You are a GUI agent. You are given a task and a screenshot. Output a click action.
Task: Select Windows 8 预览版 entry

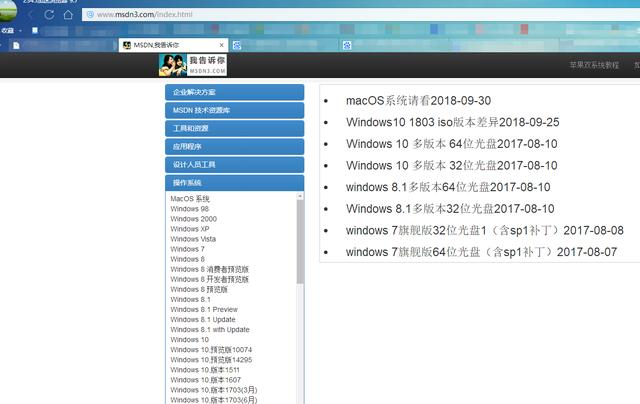point(199,289)
